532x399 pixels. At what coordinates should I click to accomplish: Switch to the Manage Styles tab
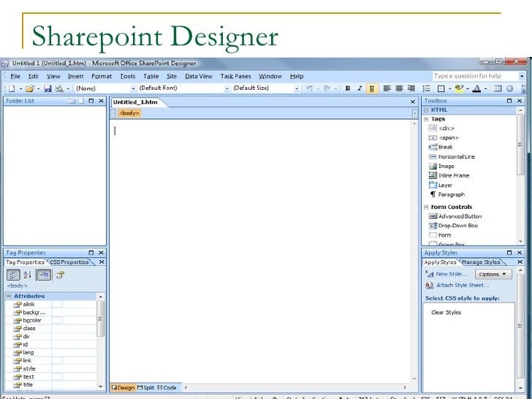pyautogui.click(x=481, y=262)
